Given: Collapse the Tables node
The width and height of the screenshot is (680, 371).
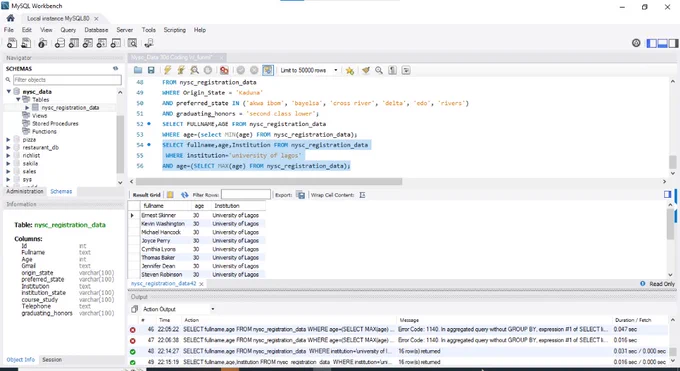Looking at the screenshot, I should (x=18, y=99).
